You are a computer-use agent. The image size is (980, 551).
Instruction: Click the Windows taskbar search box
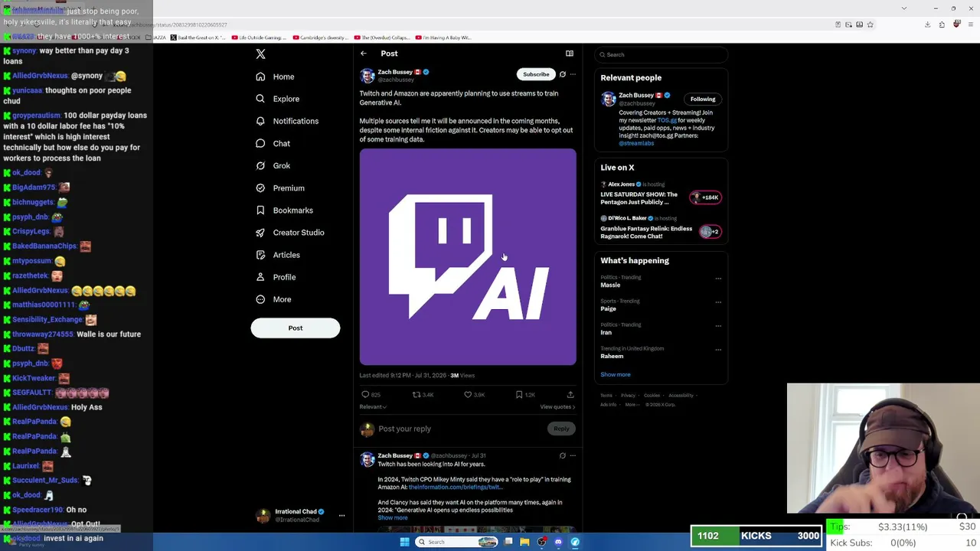coord(456,543)
